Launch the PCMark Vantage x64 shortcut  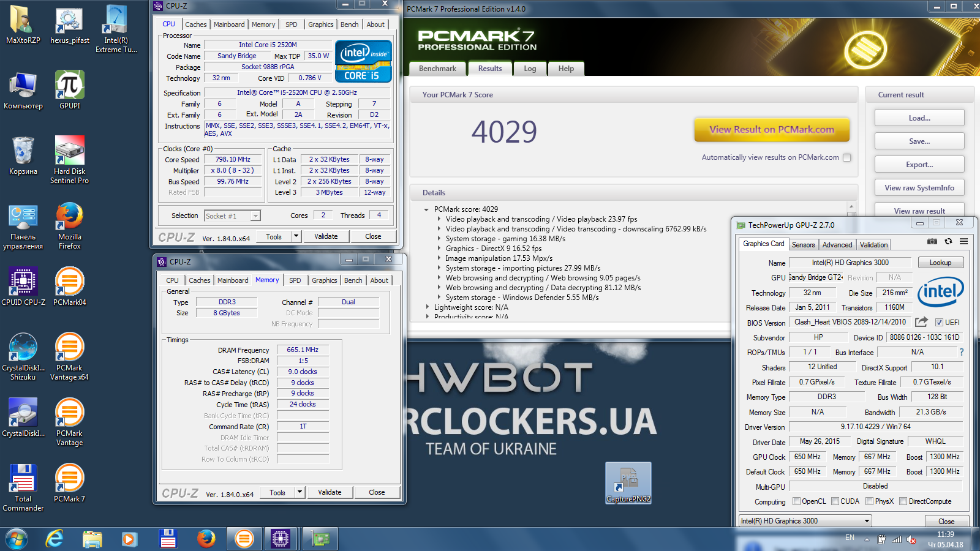[69, 356]
